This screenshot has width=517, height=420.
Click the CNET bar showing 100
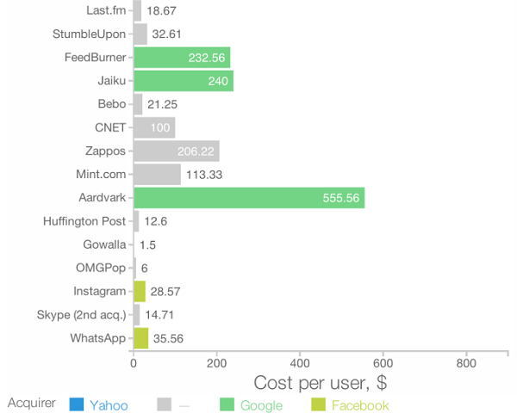pyautogui.click(x=154, y=127)
